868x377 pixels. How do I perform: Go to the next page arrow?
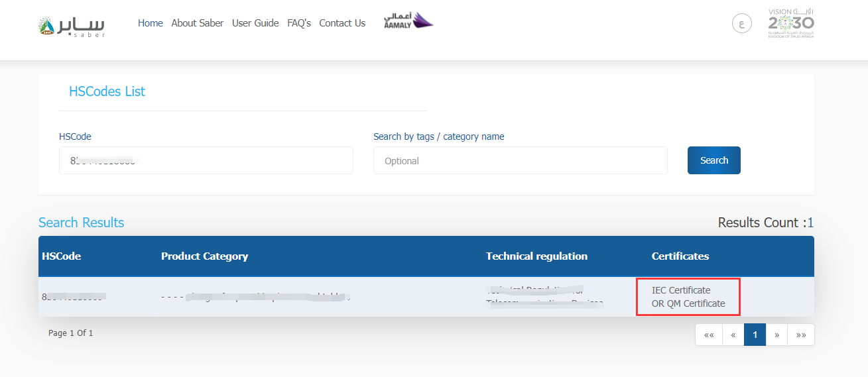tap(776, 335)
